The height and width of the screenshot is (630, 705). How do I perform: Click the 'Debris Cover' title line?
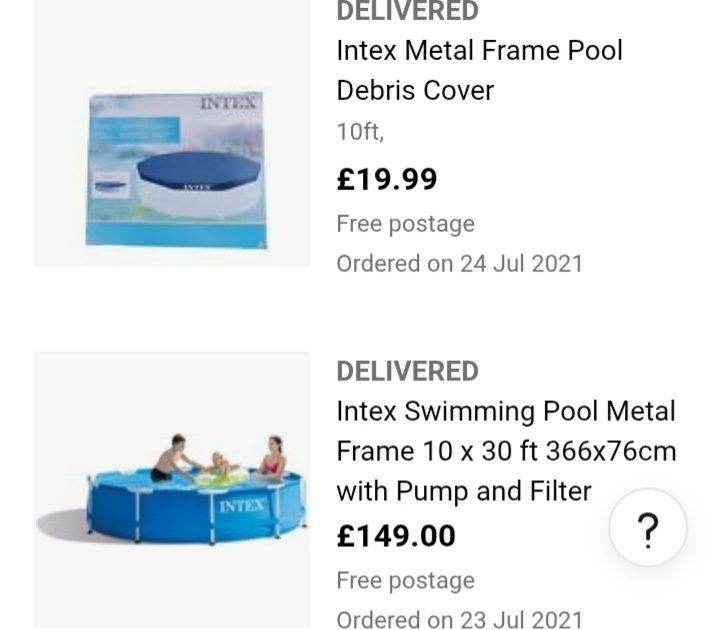point(415,90)
